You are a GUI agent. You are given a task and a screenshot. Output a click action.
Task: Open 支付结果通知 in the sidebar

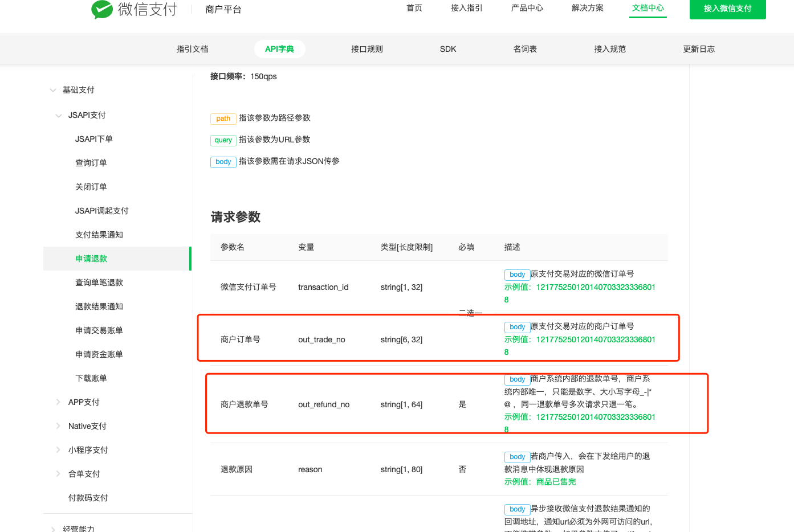[99, 235]
